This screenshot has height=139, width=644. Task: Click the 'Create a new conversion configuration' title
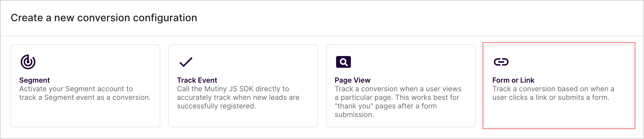(x=104, y=18)
